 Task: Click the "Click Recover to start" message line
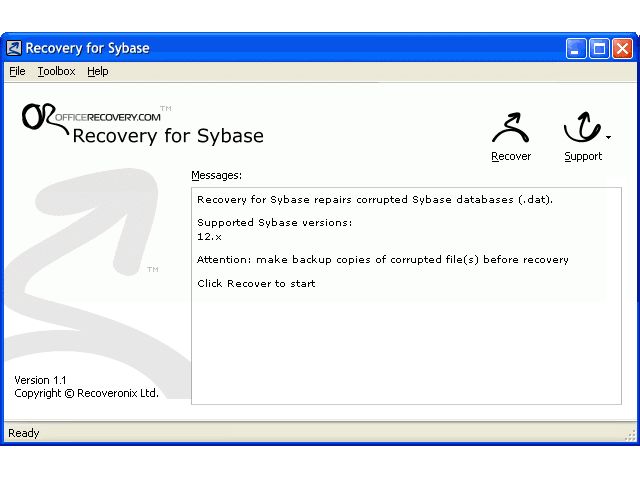click(x=256, y=284)
